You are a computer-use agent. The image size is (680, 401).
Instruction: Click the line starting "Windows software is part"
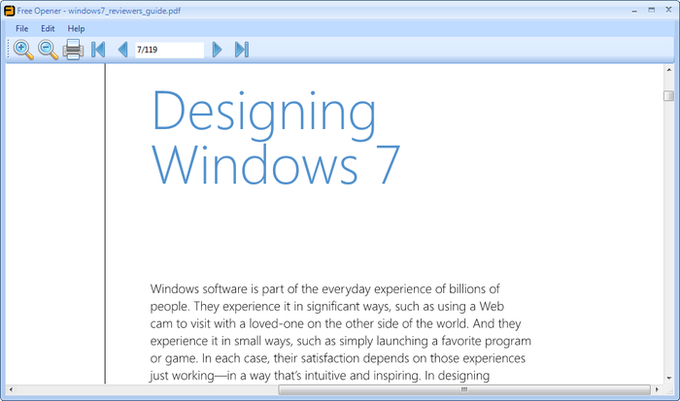point(325,289)
